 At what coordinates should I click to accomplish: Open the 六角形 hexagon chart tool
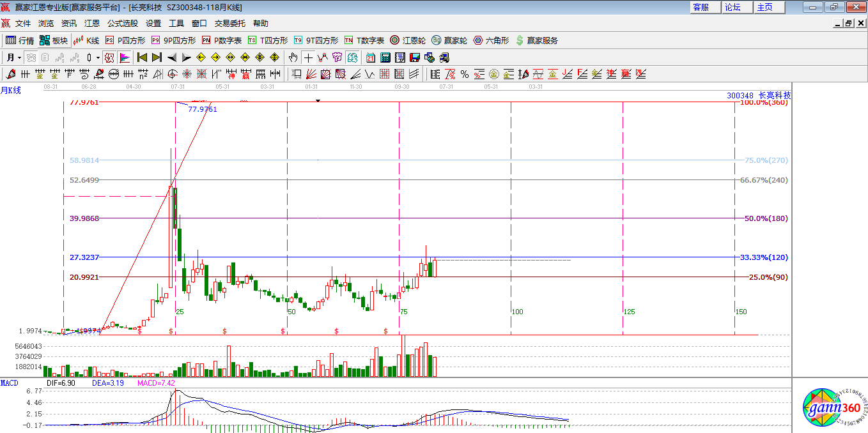(491, 40)
